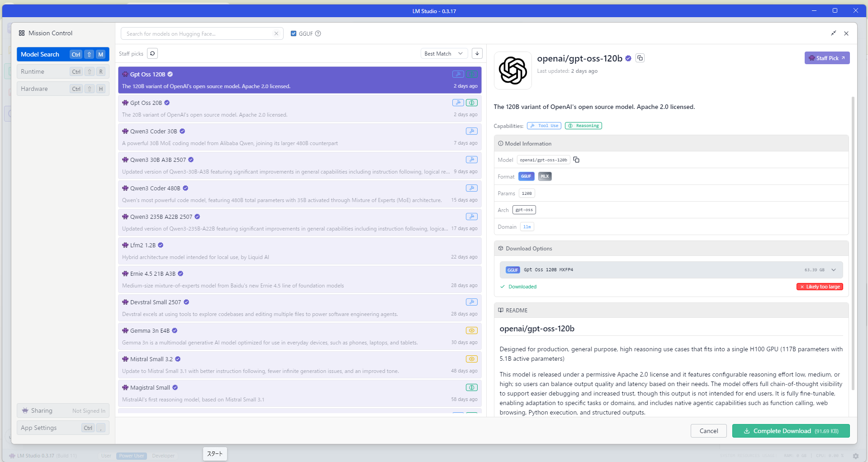Collapse the Mission Control window via shrink icon
868x462 pixels.
(833, 33)
